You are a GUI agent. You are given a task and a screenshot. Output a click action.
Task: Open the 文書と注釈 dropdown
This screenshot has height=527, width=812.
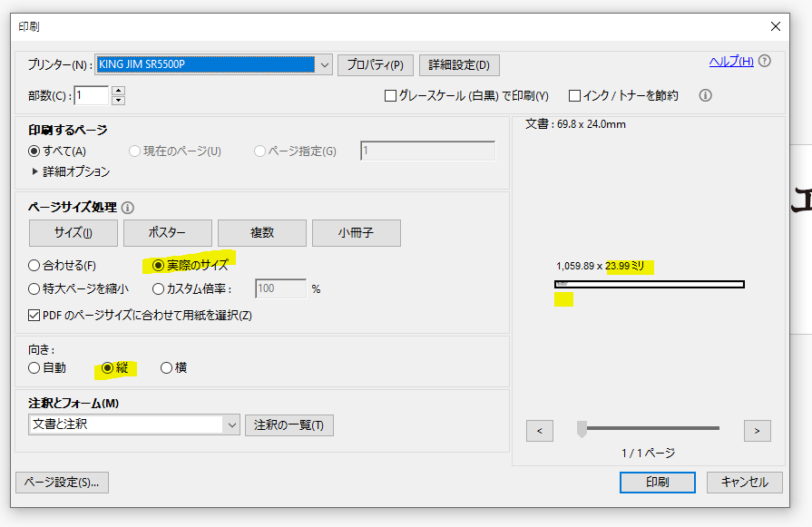point(231,425)
